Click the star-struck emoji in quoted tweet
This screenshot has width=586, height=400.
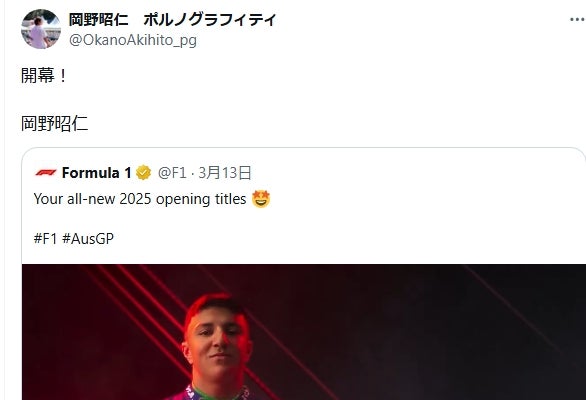coord(261,199)
